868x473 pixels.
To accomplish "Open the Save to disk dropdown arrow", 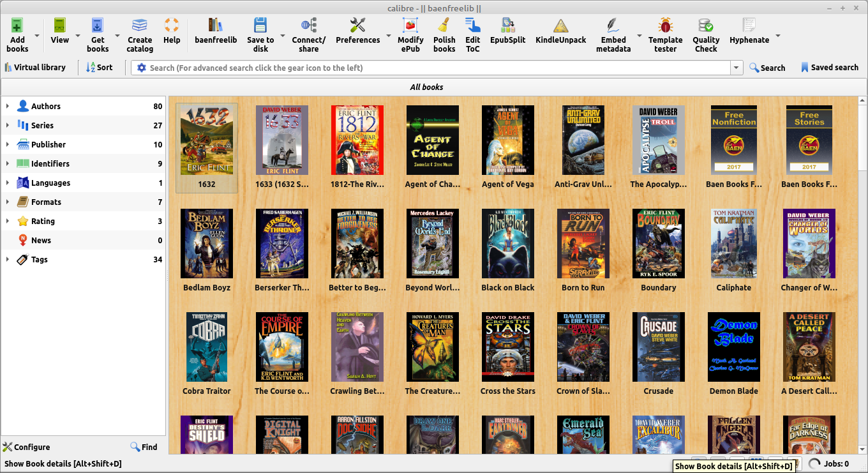I will pos(283,36).
